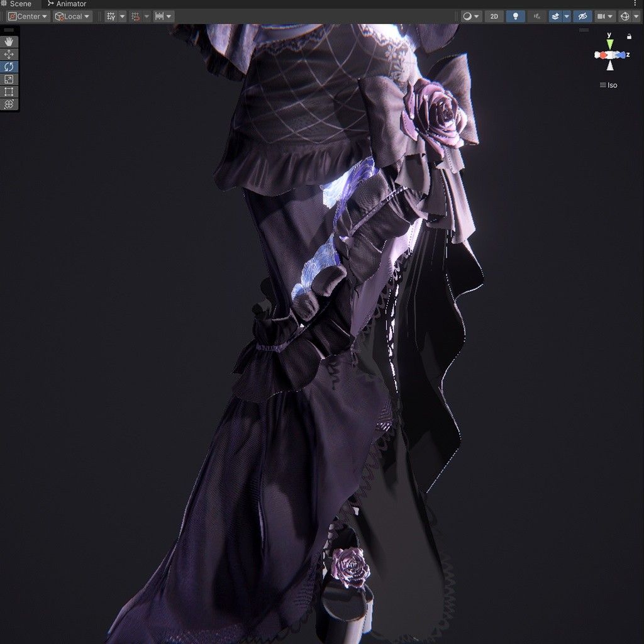Toggle scene audio button
Image resolution: width=644 pixels, height=644 pixels.
(x=537, y=16)
